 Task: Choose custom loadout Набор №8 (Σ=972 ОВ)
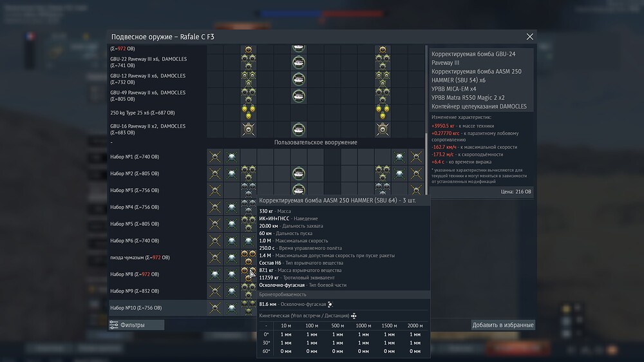click(135, 274)
